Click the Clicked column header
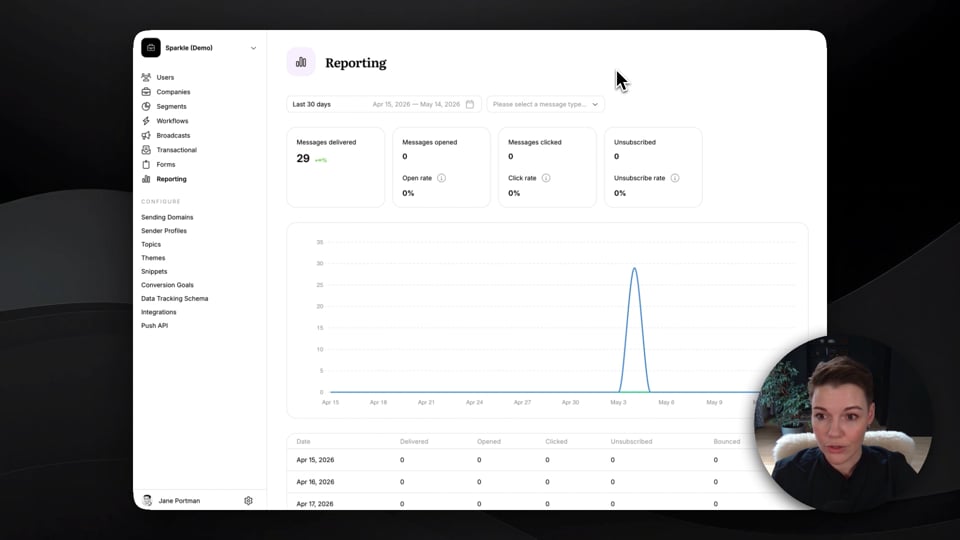The width and height of the screenshot is (960, 540). [x=557, y=441]
